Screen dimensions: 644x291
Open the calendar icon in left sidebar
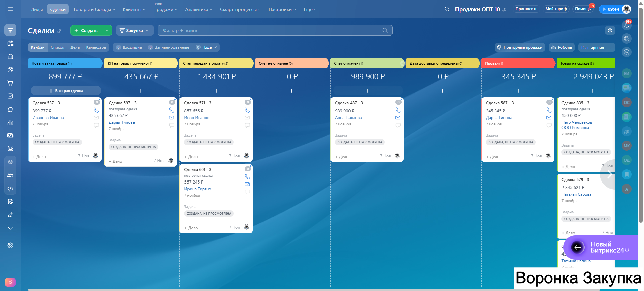click(10, 43)
